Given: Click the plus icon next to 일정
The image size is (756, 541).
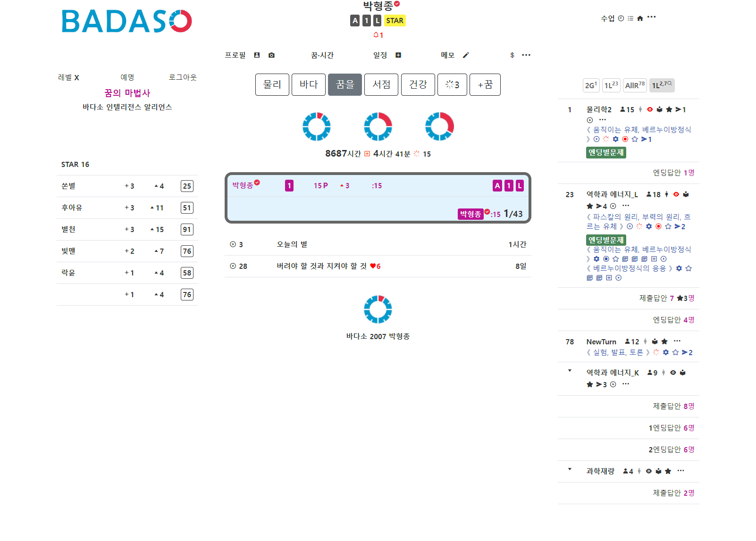Looking at the screenshot, I should pos(398,55).
